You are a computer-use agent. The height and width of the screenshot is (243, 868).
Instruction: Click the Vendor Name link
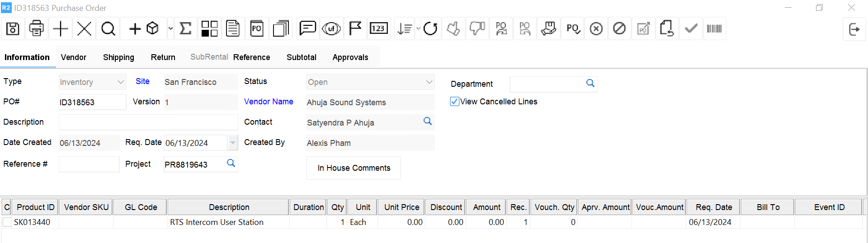[269, 102]
